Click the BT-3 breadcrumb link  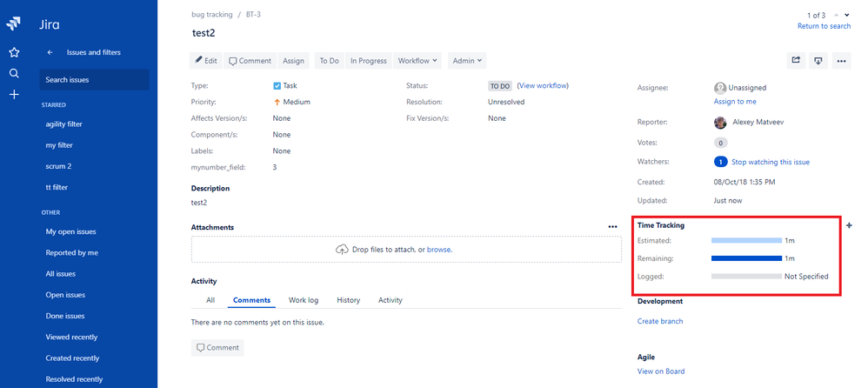coord(254,15)
